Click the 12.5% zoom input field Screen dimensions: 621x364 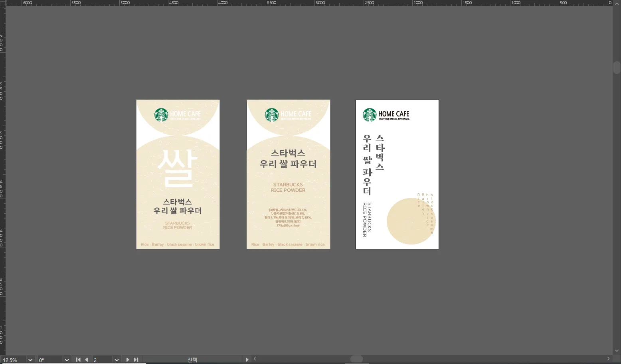tap(13, 360)
